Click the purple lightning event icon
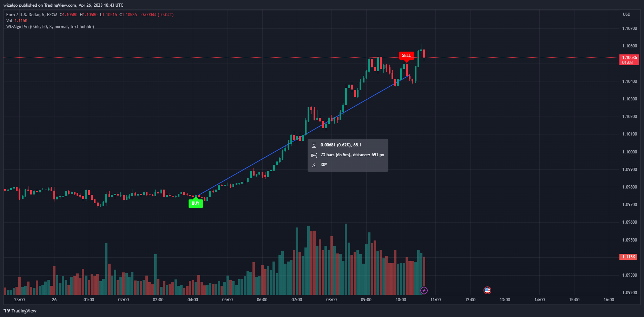This screenshot has height=317, width=644. [424, 290]
